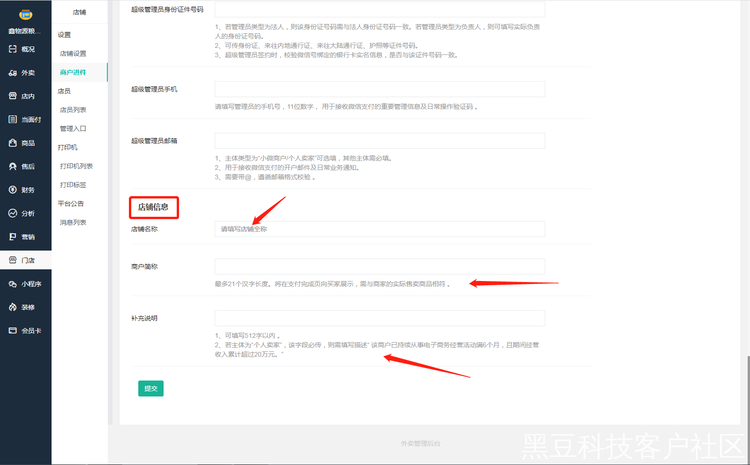The width and height of the screenshot is (750, 465).
Task: Click the store name text under logo
Action: pos(22,31)
